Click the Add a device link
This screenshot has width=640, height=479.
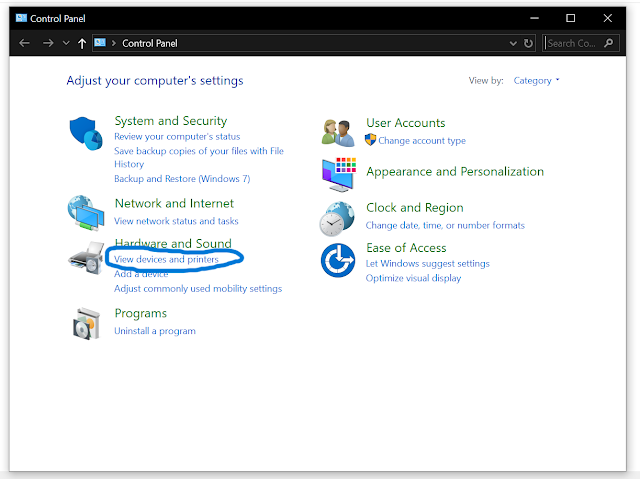coord(141,274)
